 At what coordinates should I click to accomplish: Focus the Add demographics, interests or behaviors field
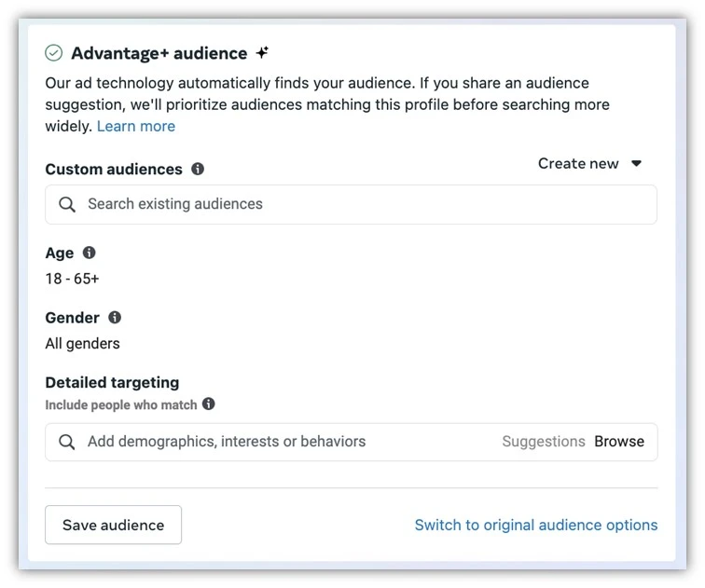click(352, 442)
